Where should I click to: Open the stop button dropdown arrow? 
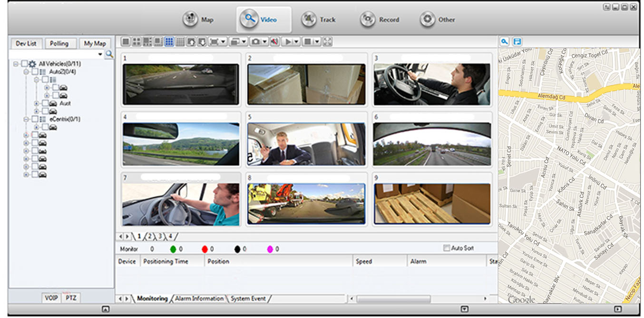pyautogui.click(x=317, y=42)
